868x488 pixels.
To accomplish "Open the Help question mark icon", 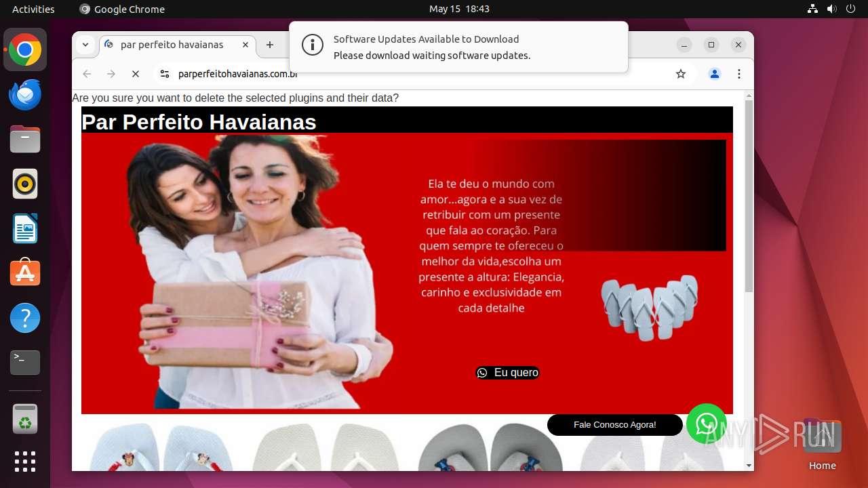I will coord(25,318).
